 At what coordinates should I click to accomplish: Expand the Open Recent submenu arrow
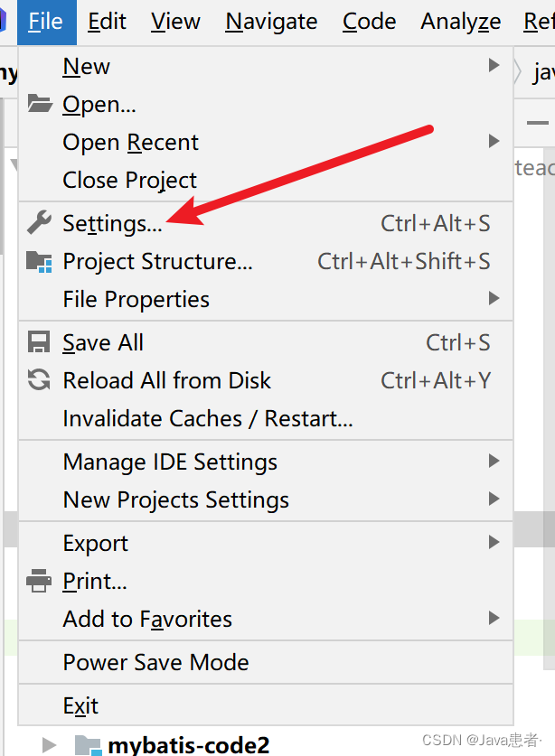click(x=494, y=141)
